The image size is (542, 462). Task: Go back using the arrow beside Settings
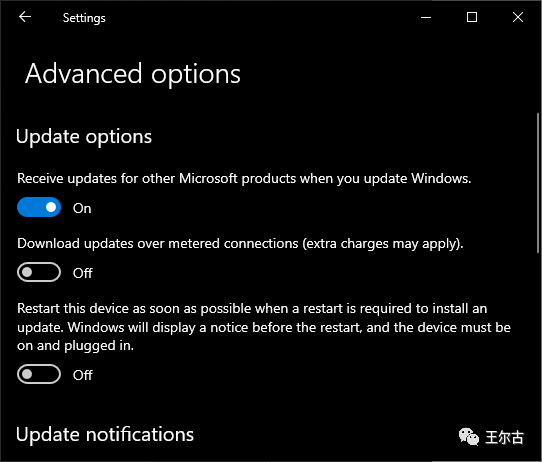(x=25, y=17)
